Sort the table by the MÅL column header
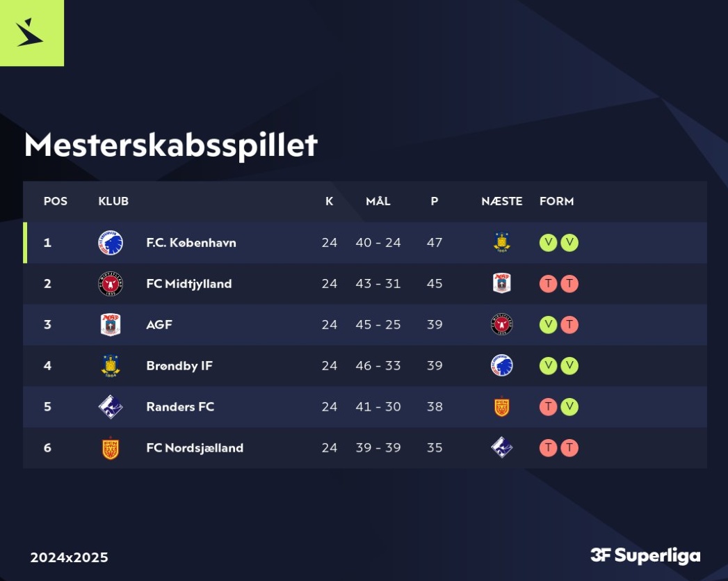This screenshot has width=728, height=581. pos(378,201)
